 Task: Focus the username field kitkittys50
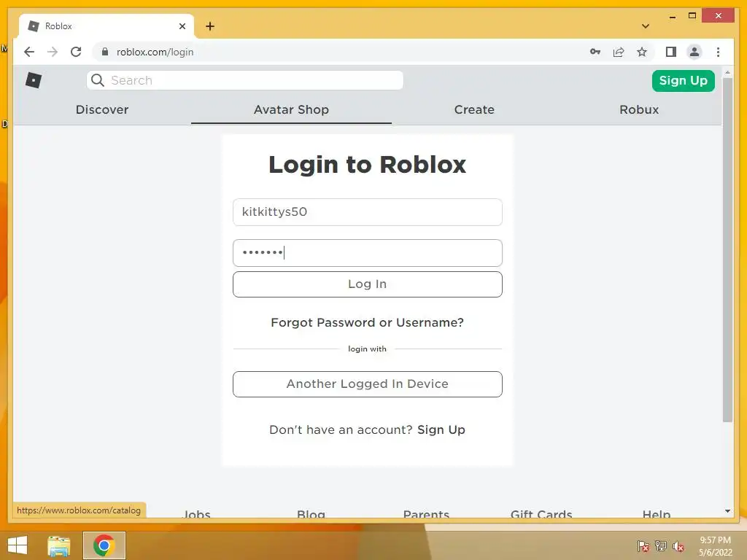pyautogui.click(x=368, y=212)
